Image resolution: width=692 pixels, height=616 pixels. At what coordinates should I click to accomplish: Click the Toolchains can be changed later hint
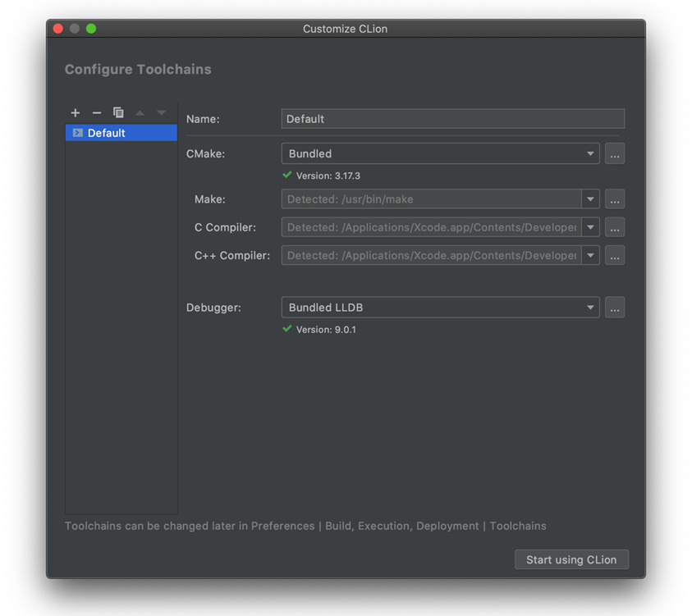(305, 526)
